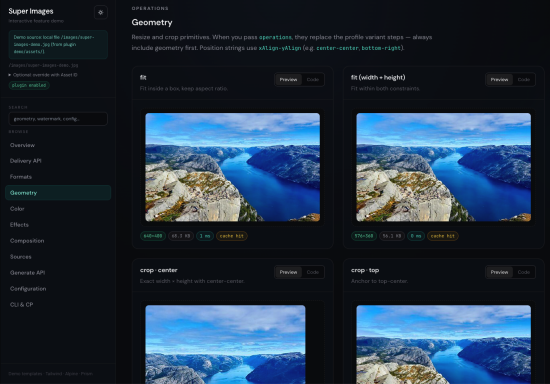
Task: Click the '1 ms' timing badge
Action: click(x=205, y=236)
